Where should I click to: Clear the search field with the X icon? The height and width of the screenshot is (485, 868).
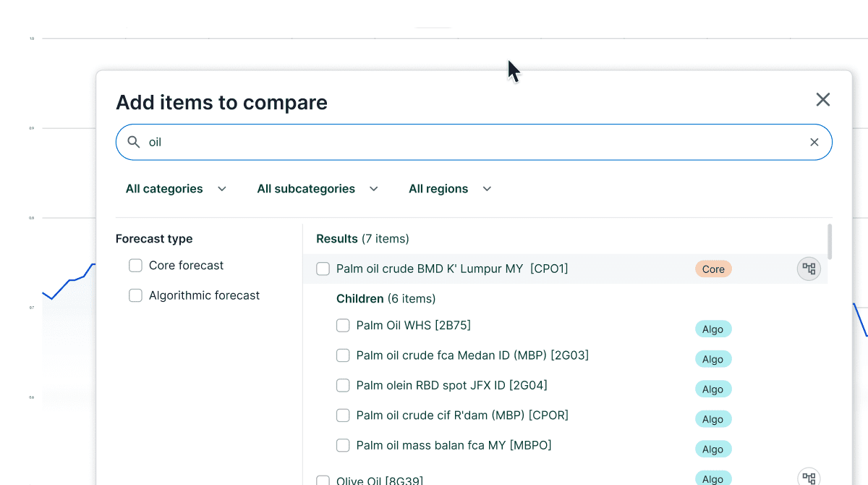click(x=814, y=143)
